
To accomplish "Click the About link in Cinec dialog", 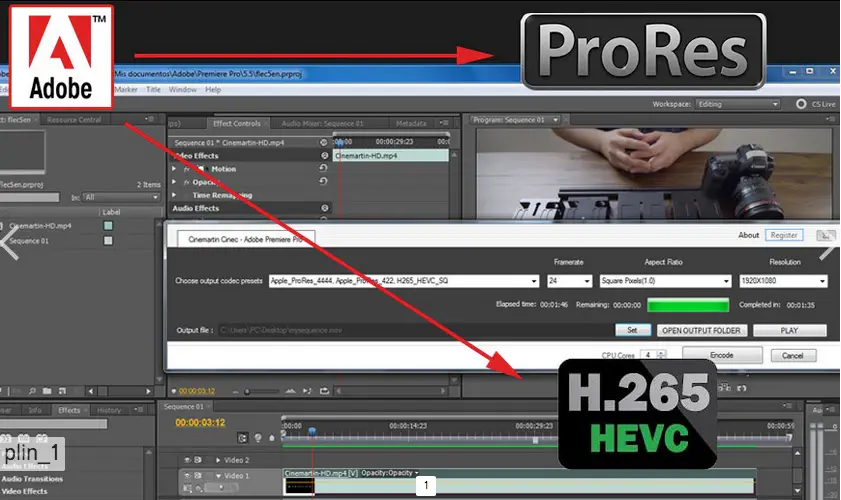I will point(748,235).
